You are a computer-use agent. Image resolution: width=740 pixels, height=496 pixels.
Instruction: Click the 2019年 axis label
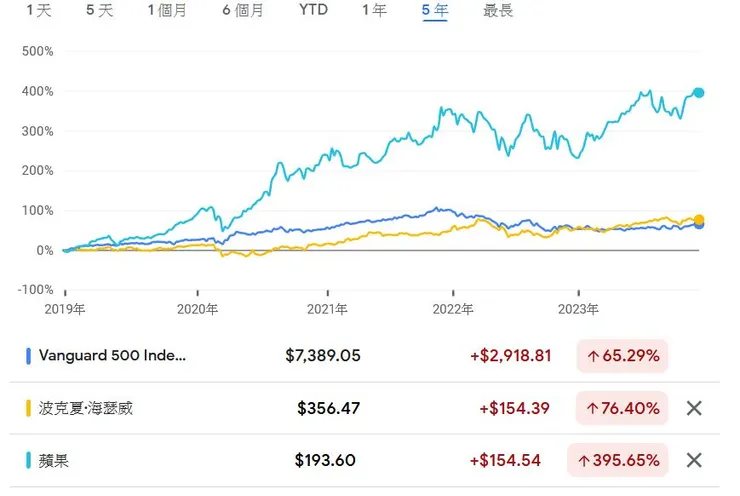(65, 309)
